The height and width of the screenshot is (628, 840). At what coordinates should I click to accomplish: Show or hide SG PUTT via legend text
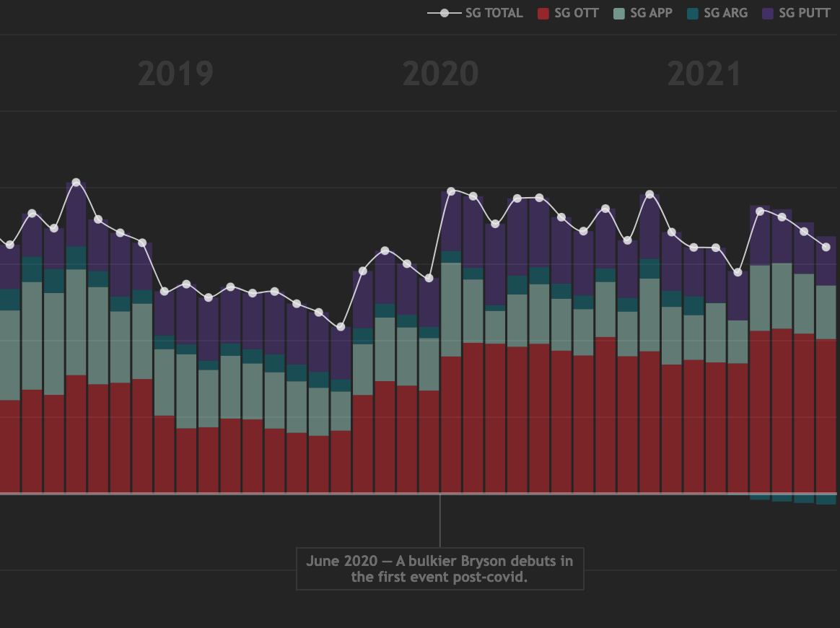click(804, 13)
